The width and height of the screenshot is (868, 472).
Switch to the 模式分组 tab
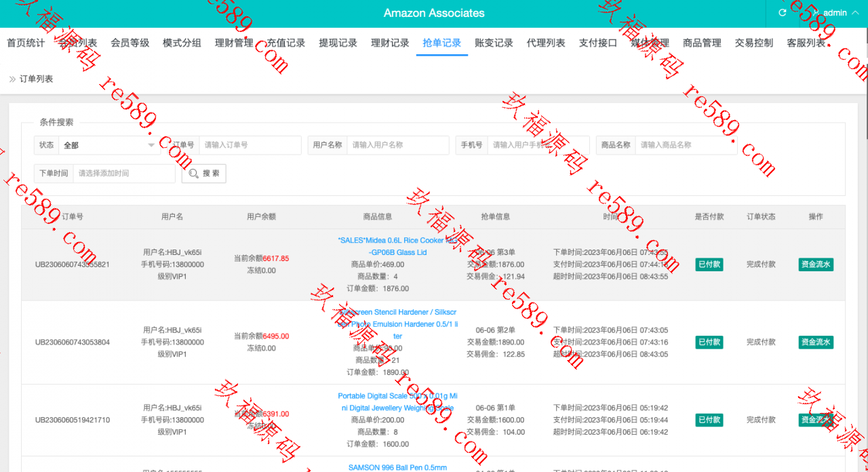[x=182, y=43]
